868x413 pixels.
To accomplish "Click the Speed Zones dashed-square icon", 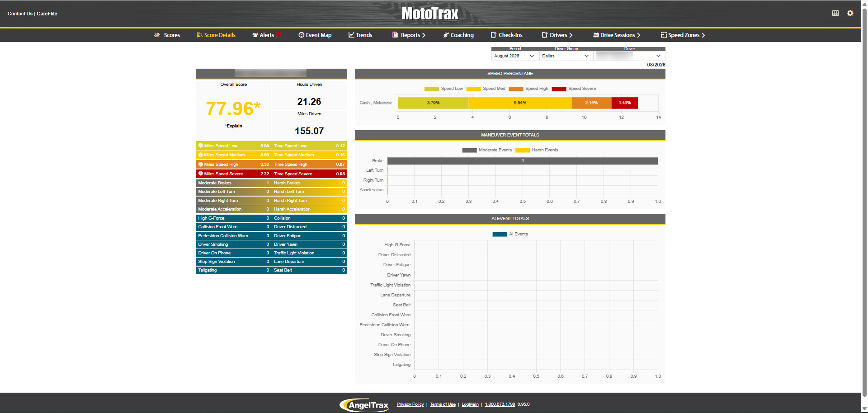I will coord(664,35).
